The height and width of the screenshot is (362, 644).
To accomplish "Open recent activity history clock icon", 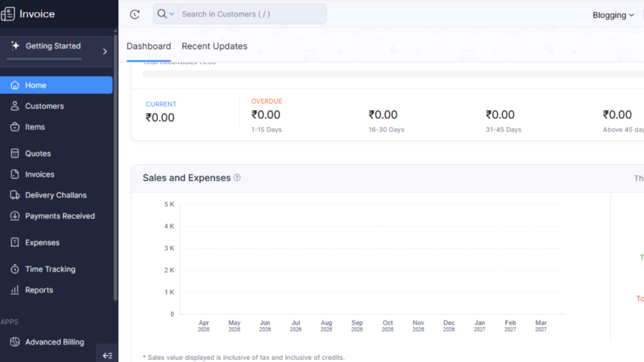I will [135, 14].
